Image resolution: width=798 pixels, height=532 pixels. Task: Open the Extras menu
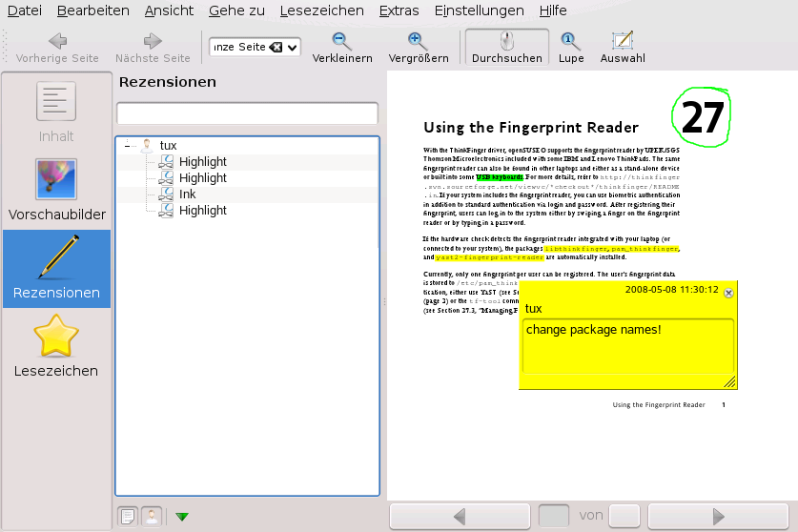399,10
